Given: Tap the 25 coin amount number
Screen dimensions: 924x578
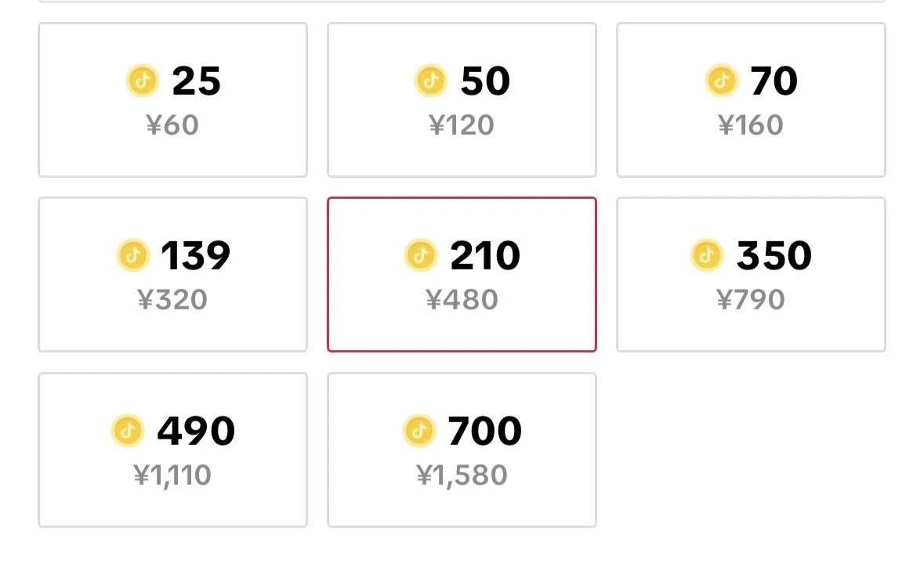Looking at the screenshot, I should pyautogui.click(x=196, y=81).
